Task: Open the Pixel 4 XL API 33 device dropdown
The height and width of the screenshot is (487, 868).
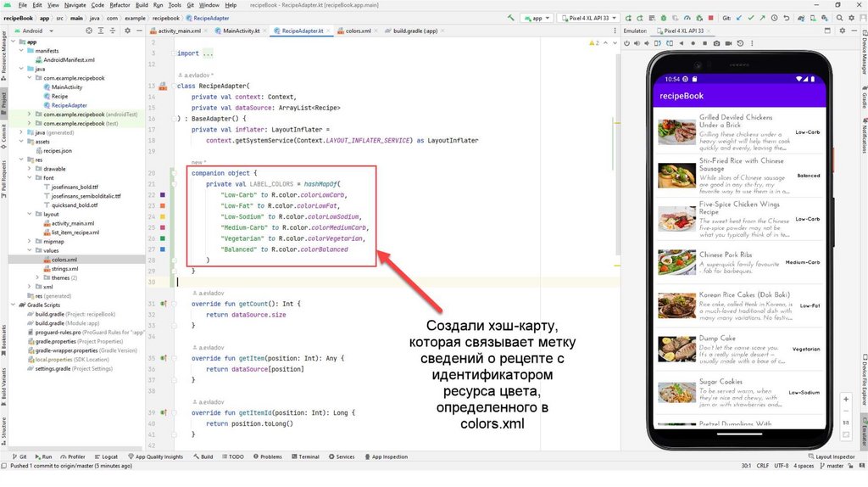Action: [x=587, y=17]
